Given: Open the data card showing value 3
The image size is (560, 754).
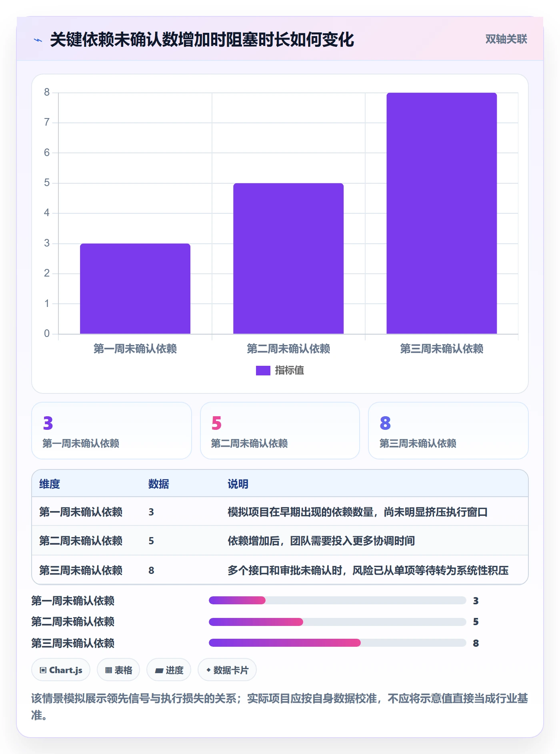Looking at the screenshot, I should (112, 431).
